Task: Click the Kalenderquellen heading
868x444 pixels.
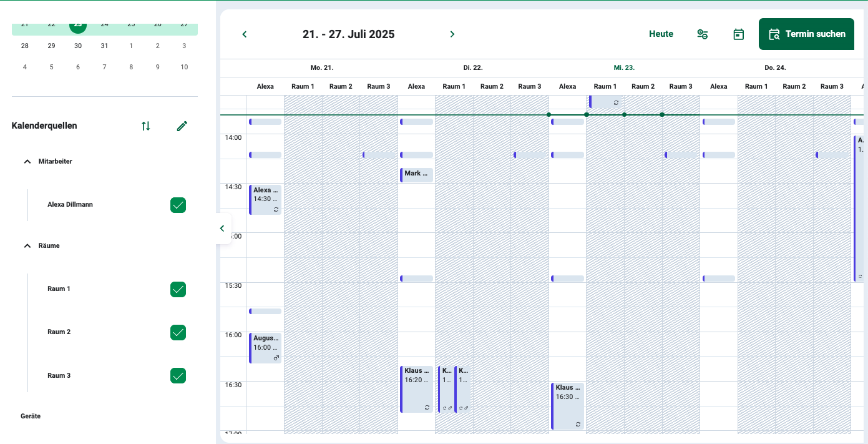Action: click(44, 126)
